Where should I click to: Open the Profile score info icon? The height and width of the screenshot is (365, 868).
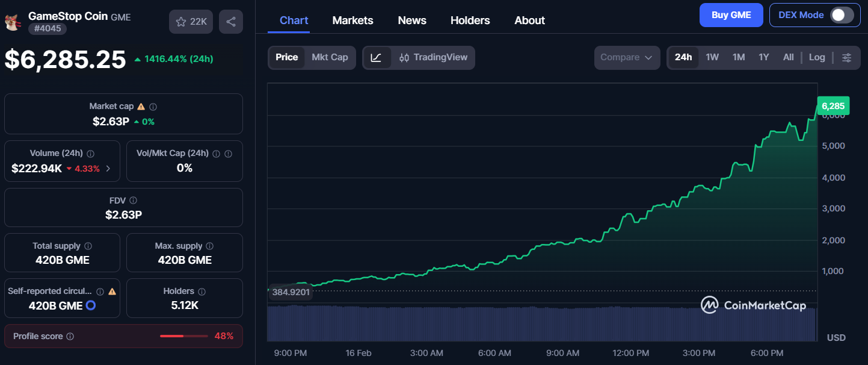(x=70, y=337)
